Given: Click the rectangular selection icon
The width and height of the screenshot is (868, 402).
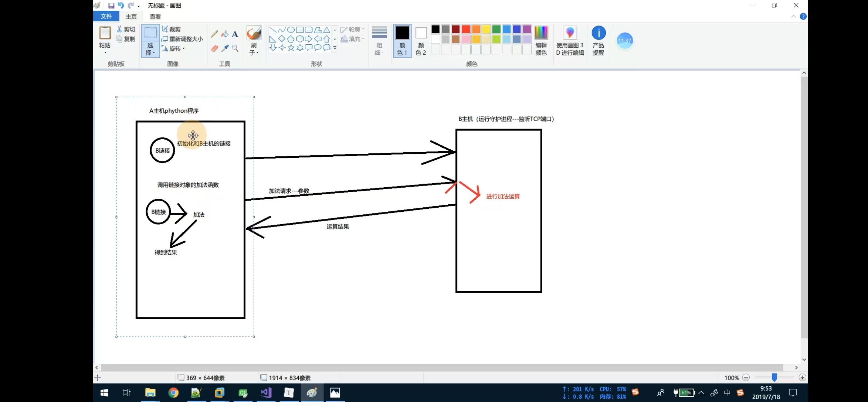Looking at the screenshot, I should coord(150,33).
